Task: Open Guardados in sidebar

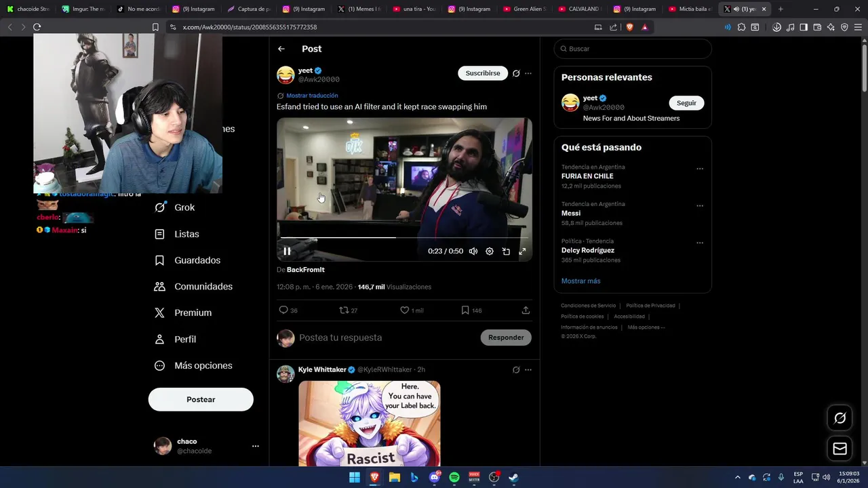Action: (x=188, y=260)
